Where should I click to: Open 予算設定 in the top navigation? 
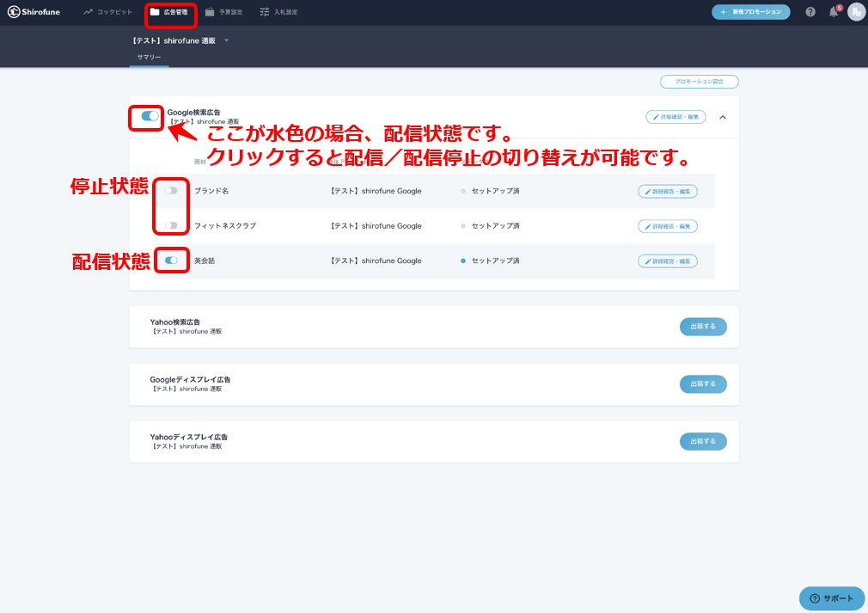pos(224,12)
